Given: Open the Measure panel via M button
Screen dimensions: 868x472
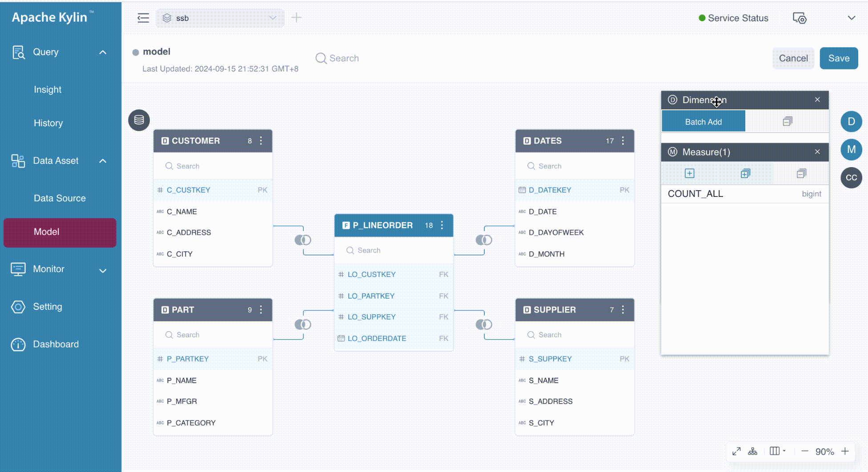Looking at the screenshot, I should coord(851,149).
